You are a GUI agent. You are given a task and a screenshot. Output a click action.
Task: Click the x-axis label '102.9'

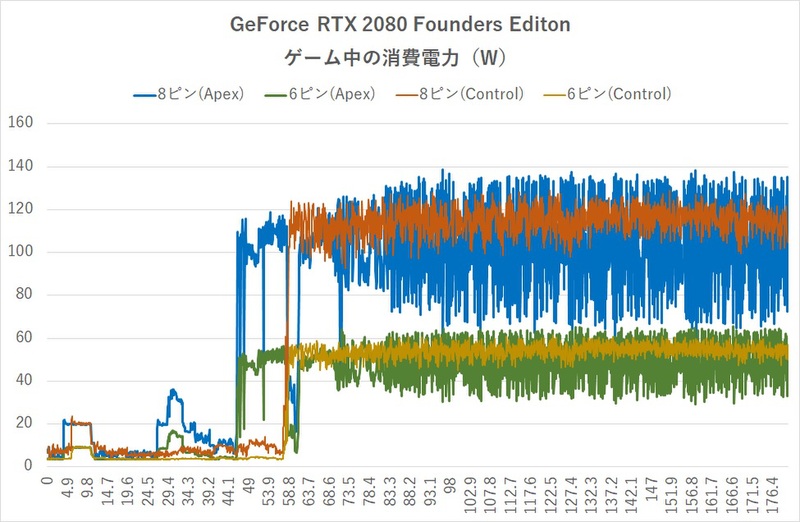(x=469, y=494)
